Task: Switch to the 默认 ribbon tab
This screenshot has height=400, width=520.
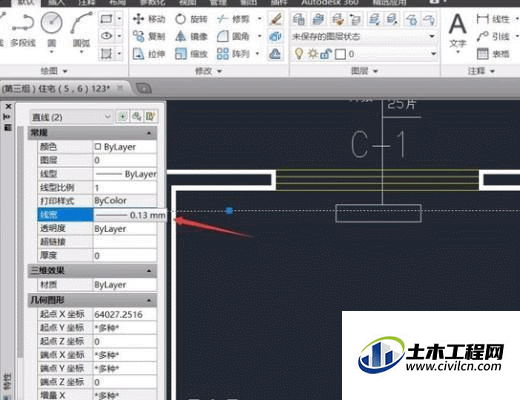Action: pos(26,3)
